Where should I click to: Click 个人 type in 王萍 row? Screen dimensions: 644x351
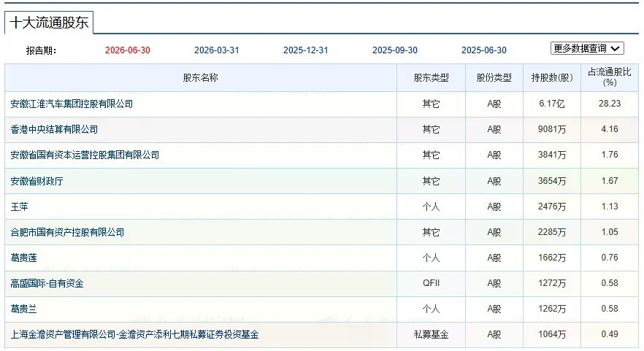point(431,207)
